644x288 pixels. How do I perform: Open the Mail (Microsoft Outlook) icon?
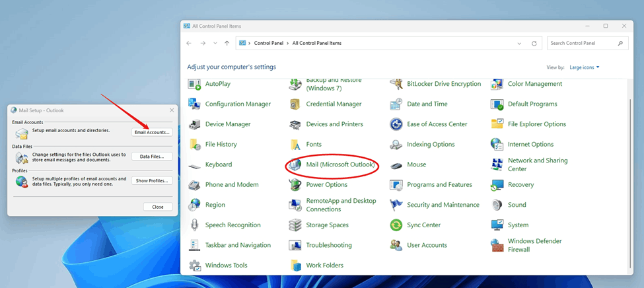295,164
